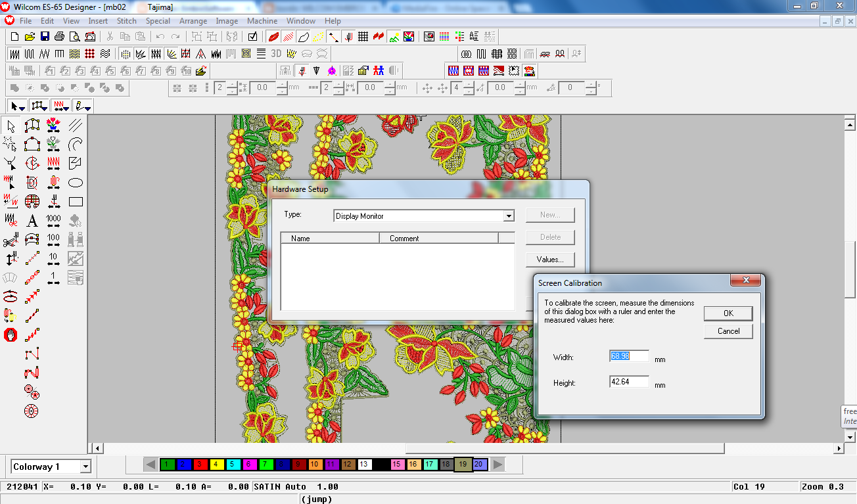
Task: Click the 'Col 19' status entry
Action: 750,487
